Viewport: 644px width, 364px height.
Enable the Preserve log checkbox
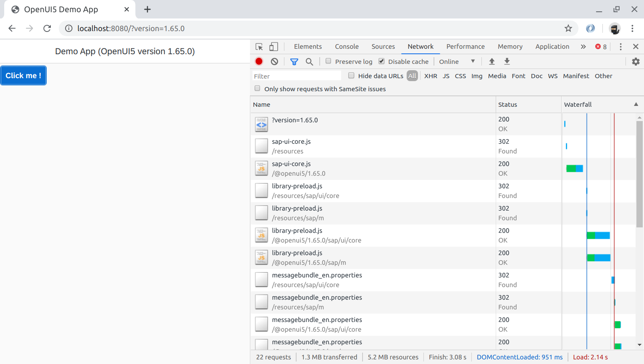(x=329, y=61)
